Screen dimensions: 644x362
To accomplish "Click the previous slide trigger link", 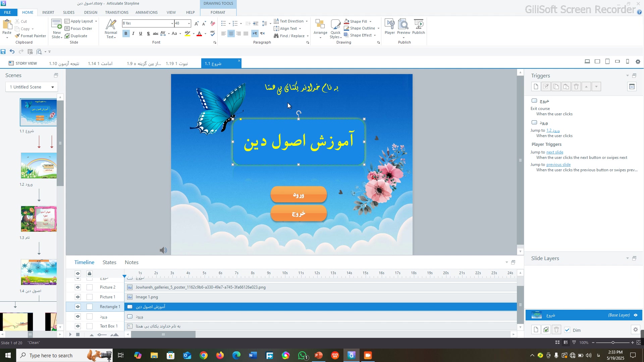I will [558, 165].
